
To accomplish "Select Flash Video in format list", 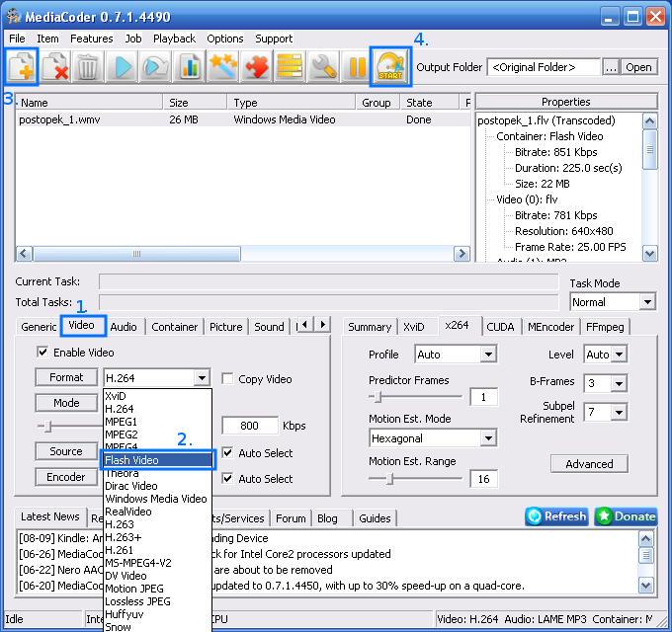I will coord(158,460).
